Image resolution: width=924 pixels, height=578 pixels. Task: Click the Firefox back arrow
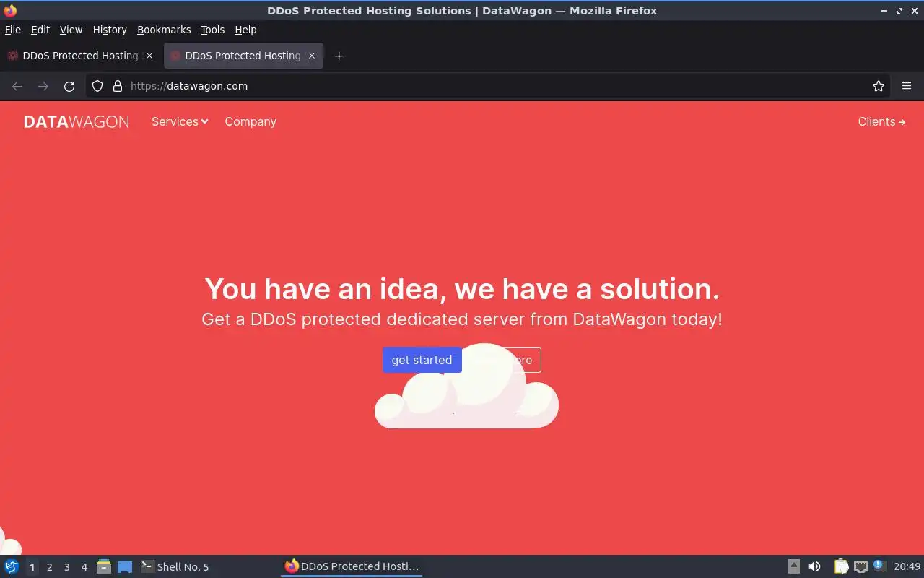tap(17, 86)
